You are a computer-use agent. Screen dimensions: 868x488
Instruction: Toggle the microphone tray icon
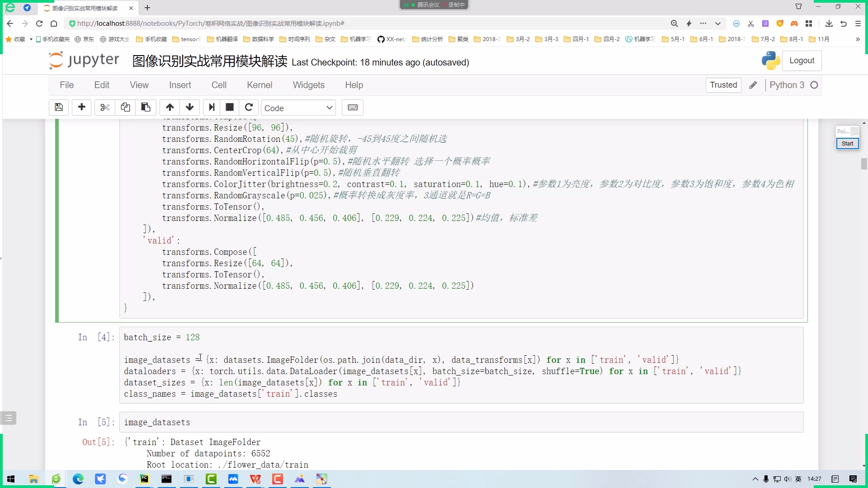point(766,479)
